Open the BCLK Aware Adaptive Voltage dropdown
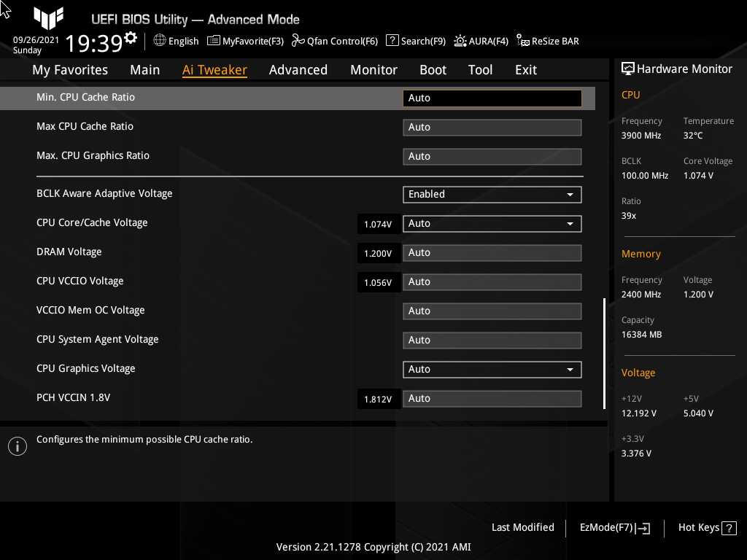 (x=492, y=194)
